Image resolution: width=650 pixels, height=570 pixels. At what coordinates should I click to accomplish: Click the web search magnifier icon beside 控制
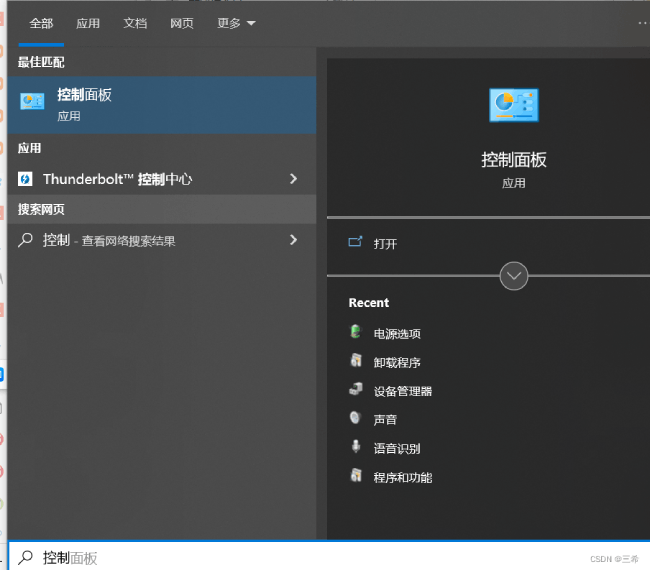pos(25,240)
